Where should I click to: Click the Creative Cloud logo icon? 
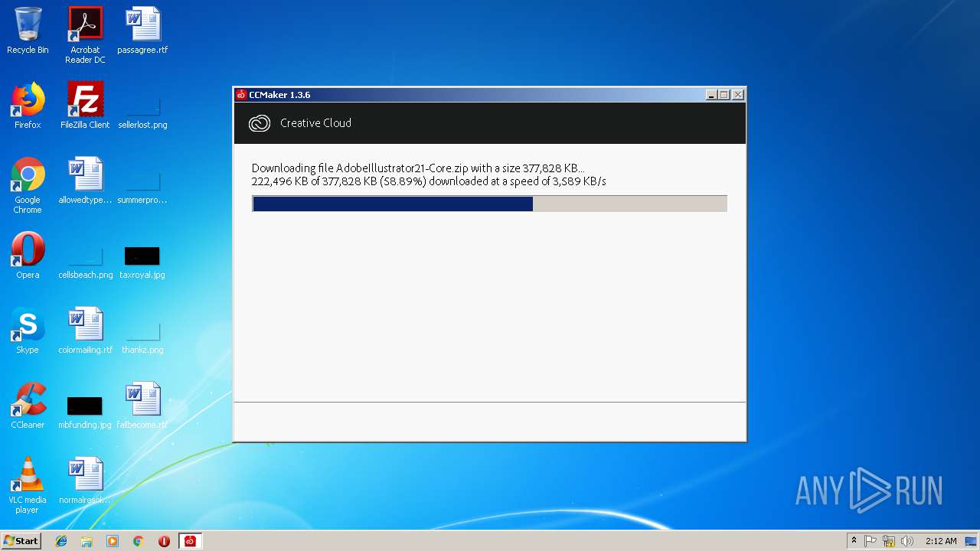click(x=260, y=123)
